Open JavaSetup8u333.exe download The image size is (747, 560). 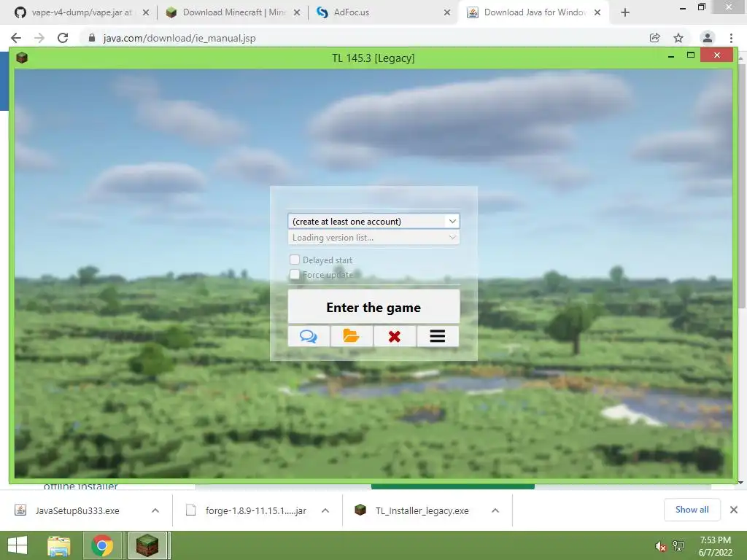point(77,510)
